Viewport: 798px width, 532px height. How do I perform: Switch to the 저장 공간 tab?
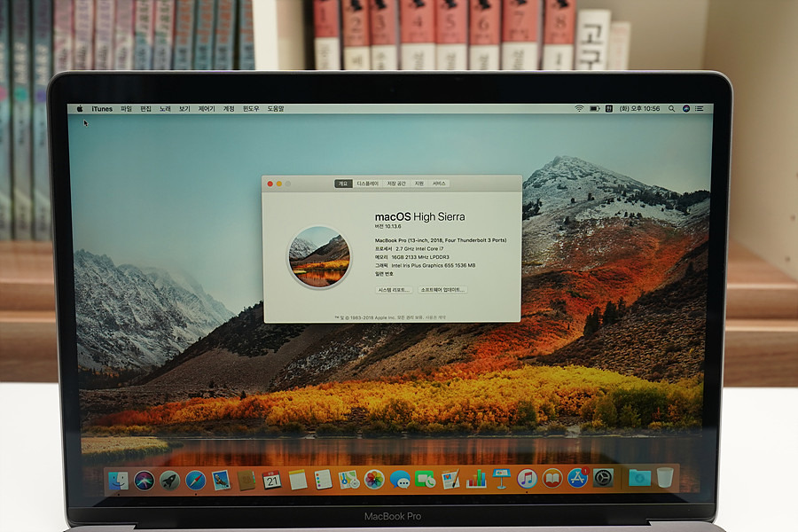pos(396,184)
